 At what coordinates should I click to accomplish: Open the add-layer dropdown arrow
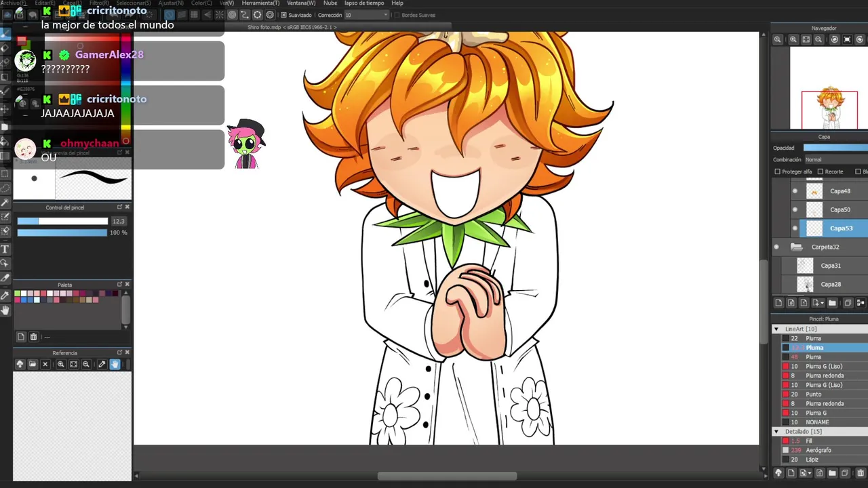[822, 303]
